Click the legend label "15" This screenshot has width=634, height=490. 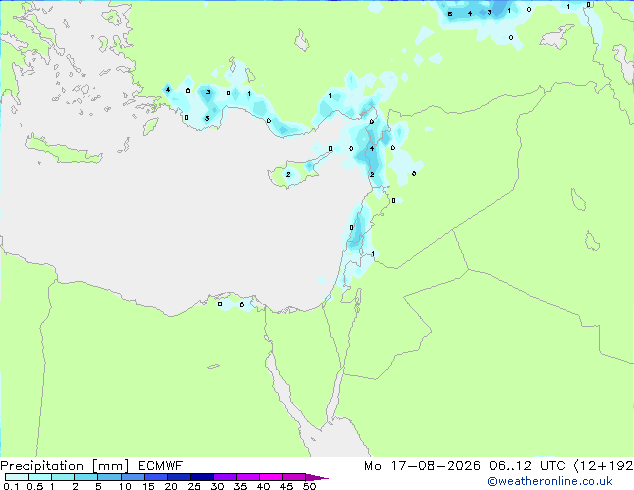coord(148,486)
